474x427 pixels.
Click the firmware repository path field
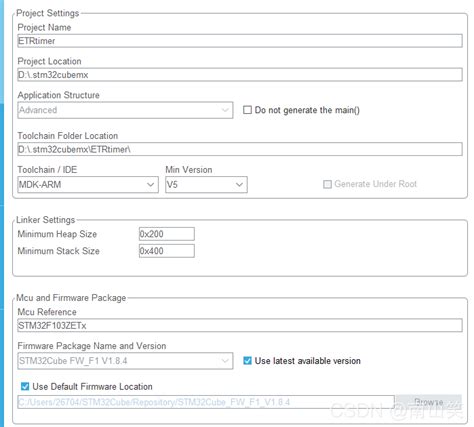tap(206, 402)
